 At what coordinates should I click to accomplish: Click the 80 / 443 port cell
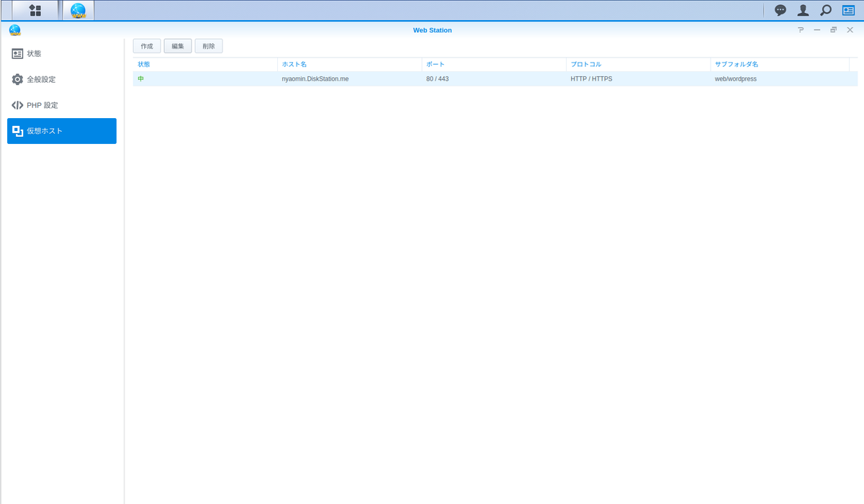click(x=437, y=79)
